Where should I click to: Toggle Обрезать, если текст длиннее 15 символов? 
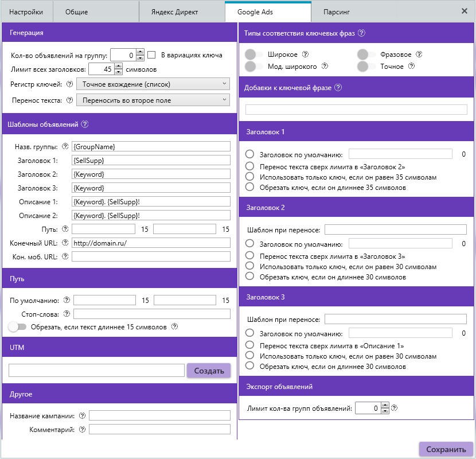click(x=17, y=327)
